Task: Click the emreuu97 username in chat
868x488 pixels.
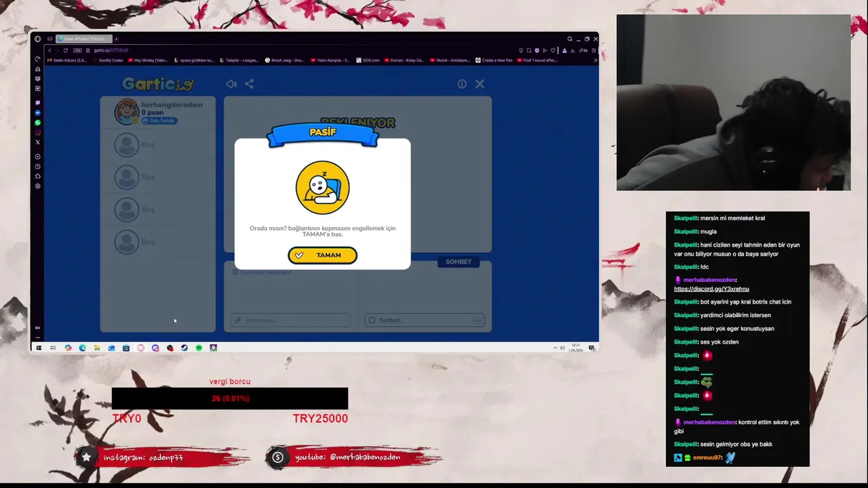Action: tap(707, 457)
